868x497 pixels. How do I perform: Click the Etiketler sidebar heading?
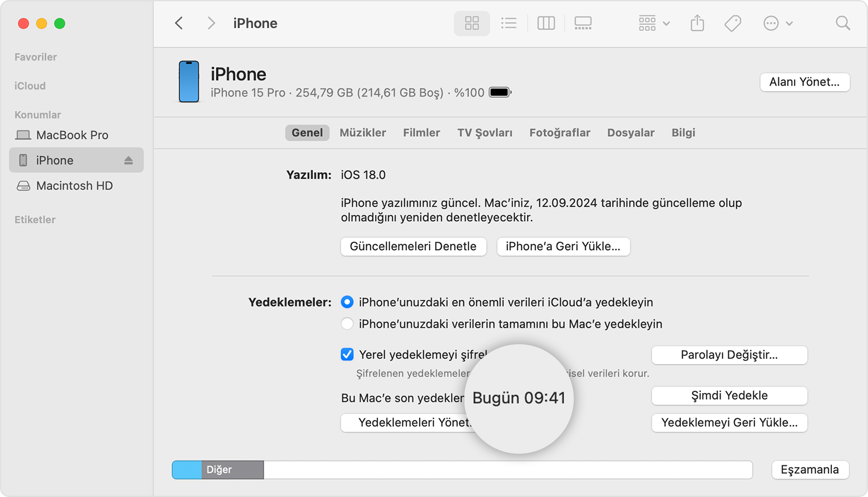(x=35, y=220)
